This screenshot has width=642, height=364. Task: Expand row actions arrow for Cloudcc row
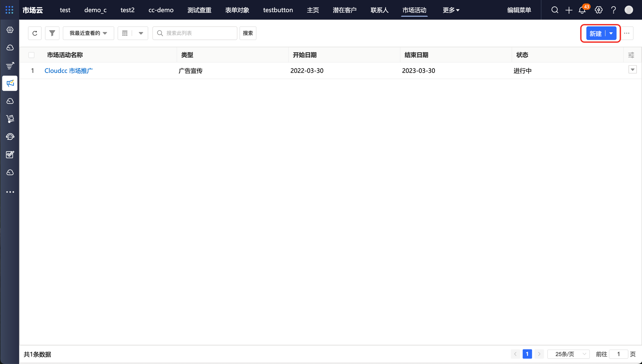(x=632, y=70)
